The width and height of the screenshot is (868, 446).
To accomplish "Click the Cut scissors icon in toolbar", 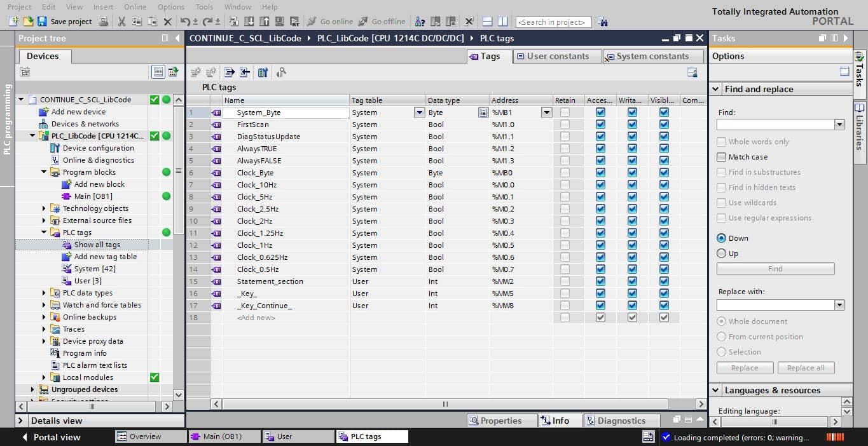I will click(x=121, y=22).
